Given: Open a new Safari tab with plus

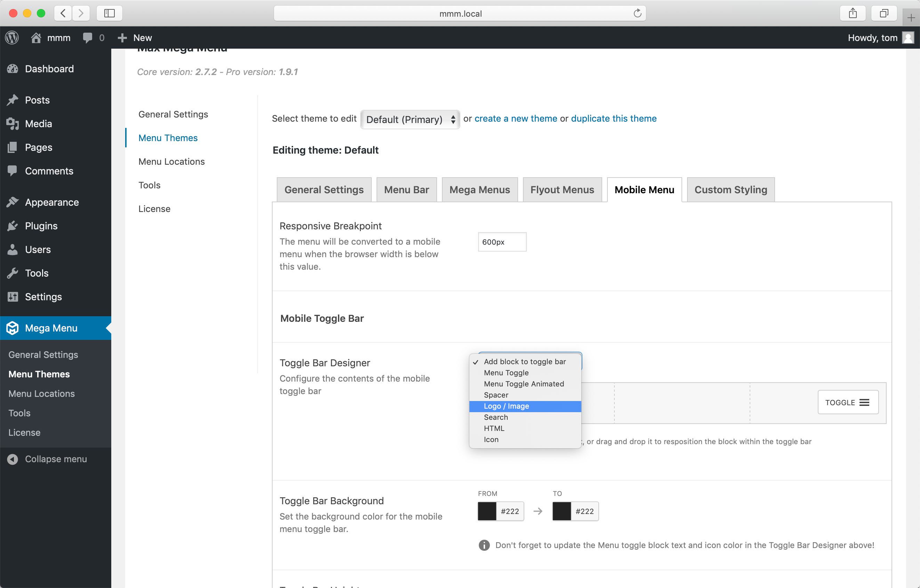Looking at the screenshot, I should (x=911, y=18).
